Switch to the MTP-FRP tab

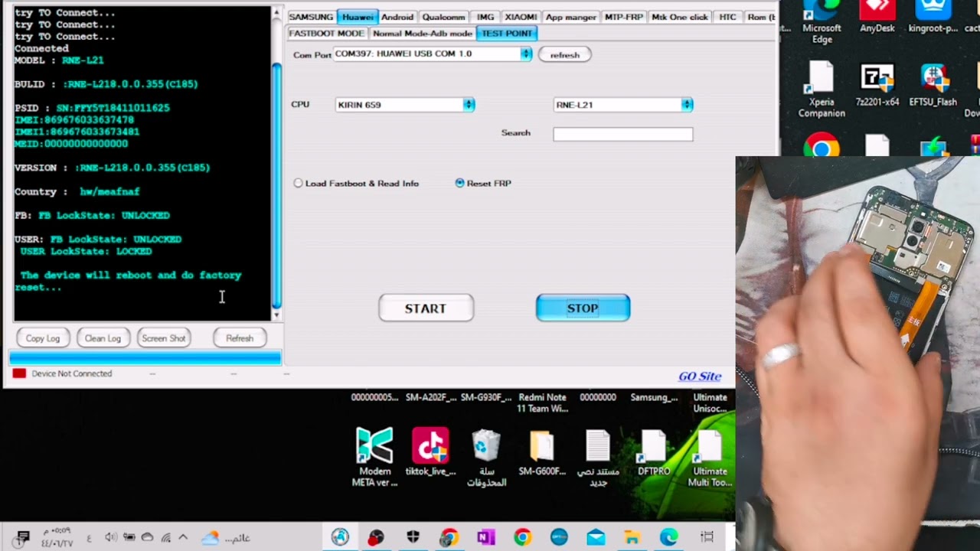pyautogui.click(x=624, y=17)
